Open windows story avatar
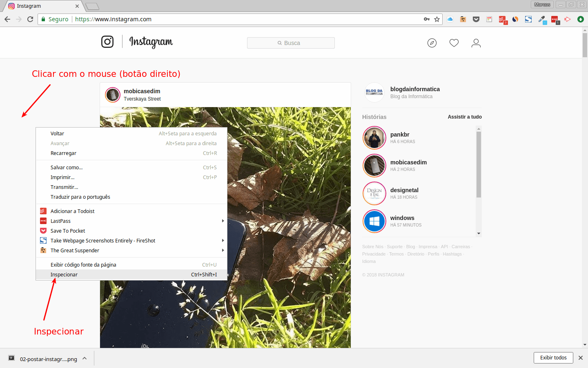 pos(374,221)
